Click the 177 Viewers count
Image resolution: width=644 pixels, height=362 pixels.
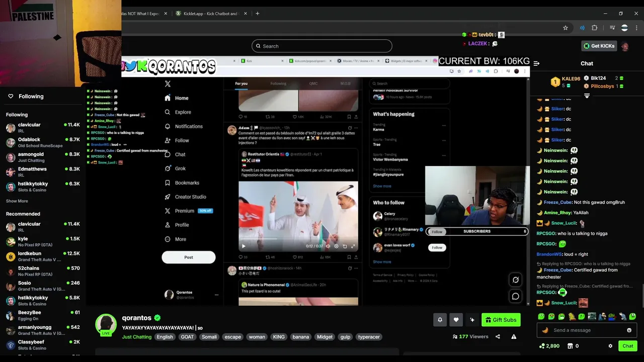pos(470,337)
